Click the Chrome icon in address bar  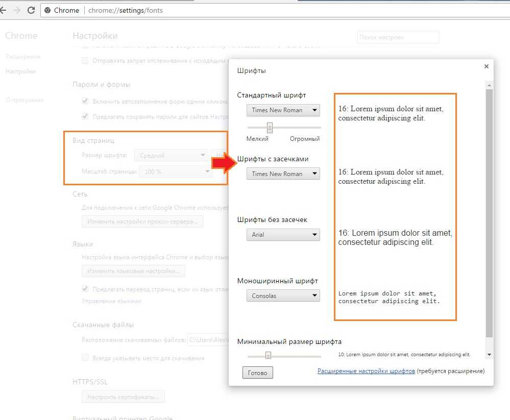47,10
